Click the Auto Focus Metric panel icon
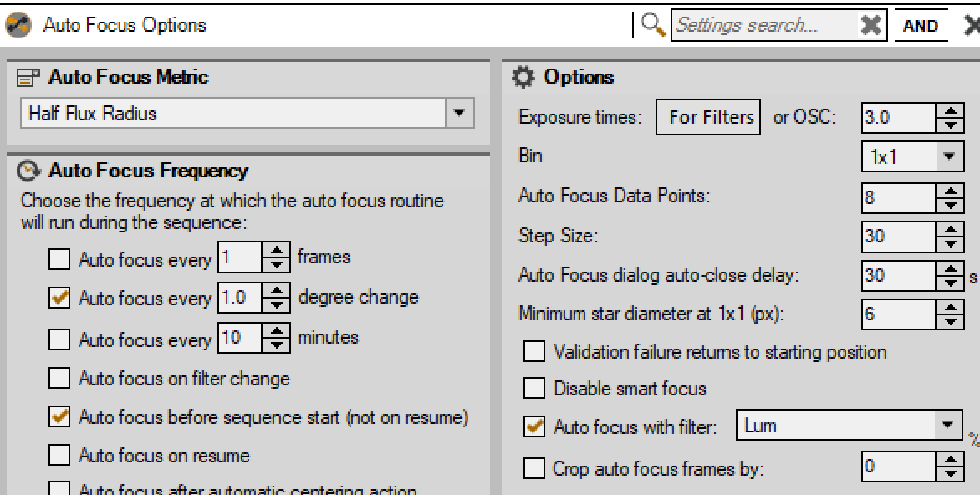This screenshot has height=495, width=980. pyautogui.click(x=29, y=78)
